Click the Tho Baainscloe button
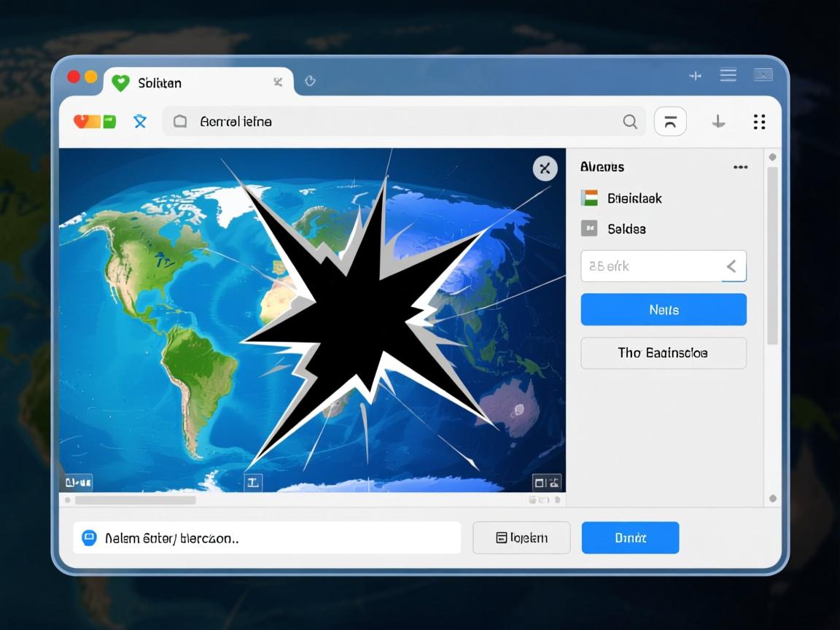 [664, 353]
